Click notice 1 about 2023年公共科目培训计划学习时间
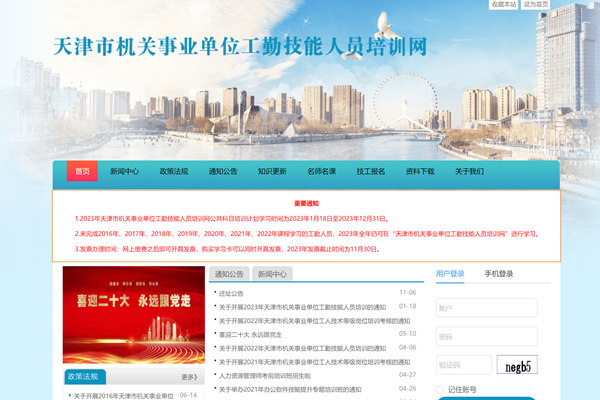The image size is (600, 400). point(232,219)
